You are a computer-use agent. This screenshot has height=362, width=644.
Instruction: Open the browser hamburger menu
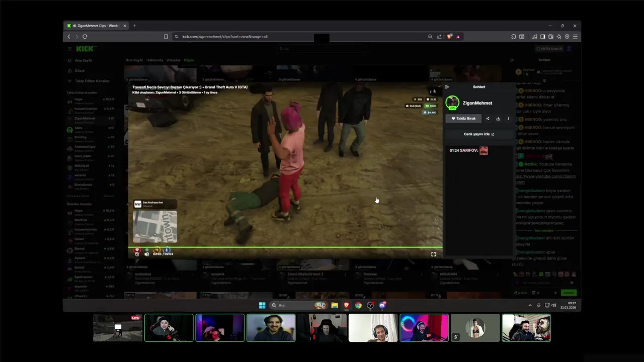tap(575, 37)
